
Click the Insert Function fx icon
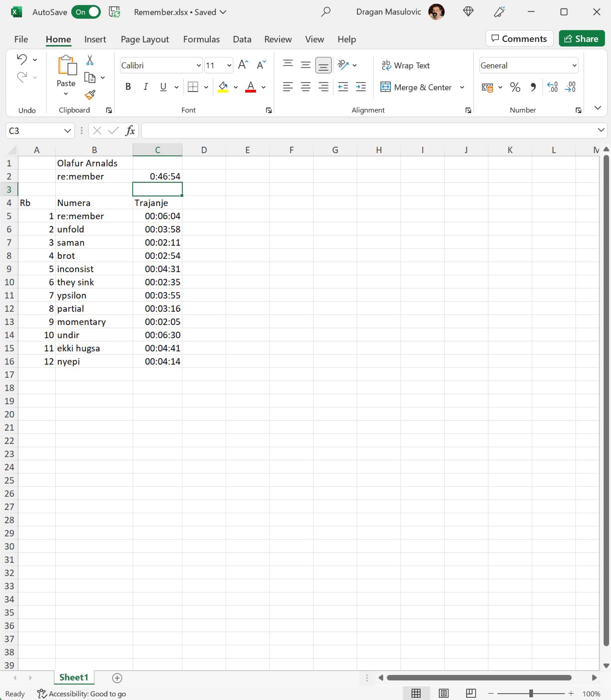point(130,131)
